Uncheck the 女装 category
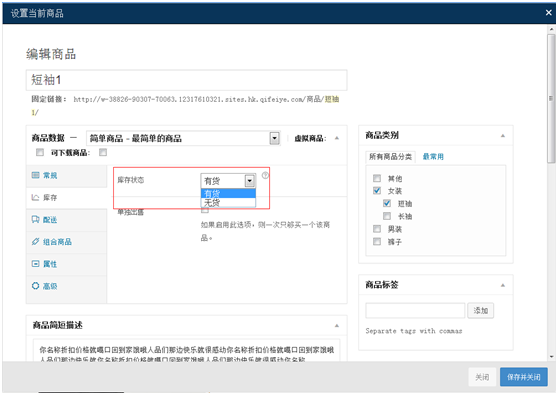This screenshot has height=395, width=558. point(377,190)
